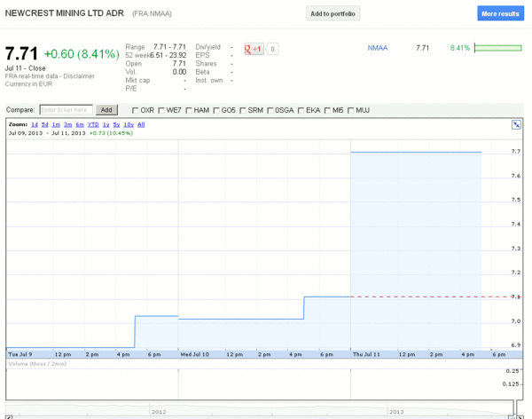Set chart zoom to 5y
Viewport: 532px width, 419px height.
click(x=116, y=124)
